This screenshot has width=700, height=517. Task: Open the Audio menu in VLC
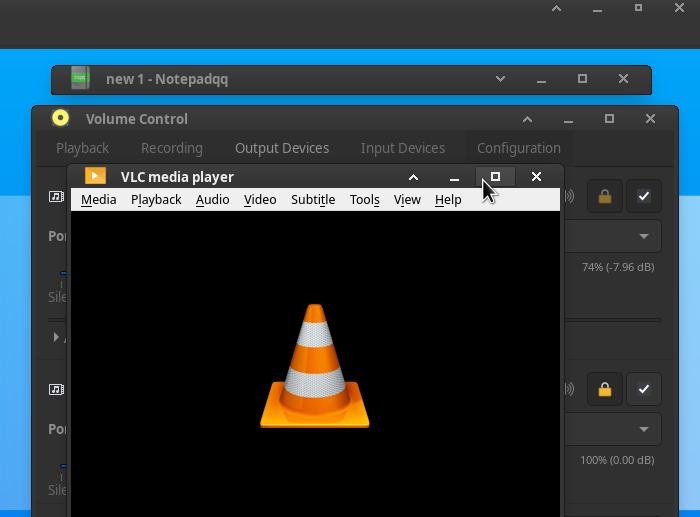[212, 200]
